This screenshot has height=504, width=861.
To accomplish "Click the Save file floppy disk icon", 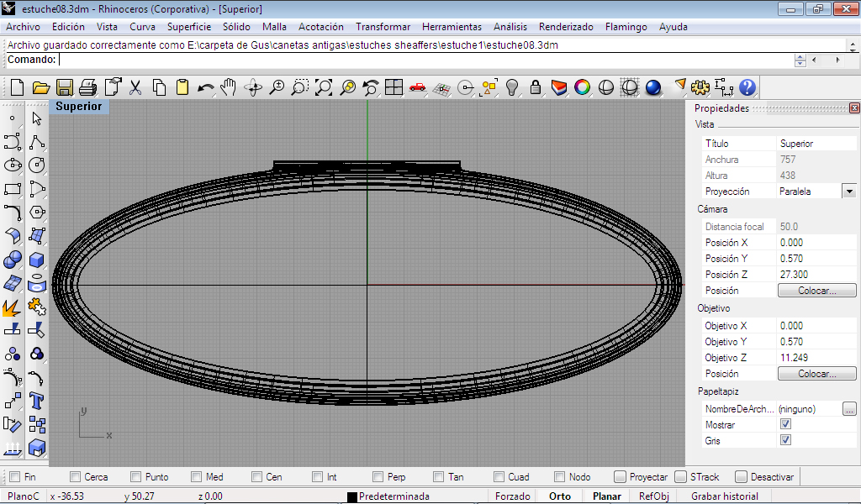I will [x=65, y=87].
